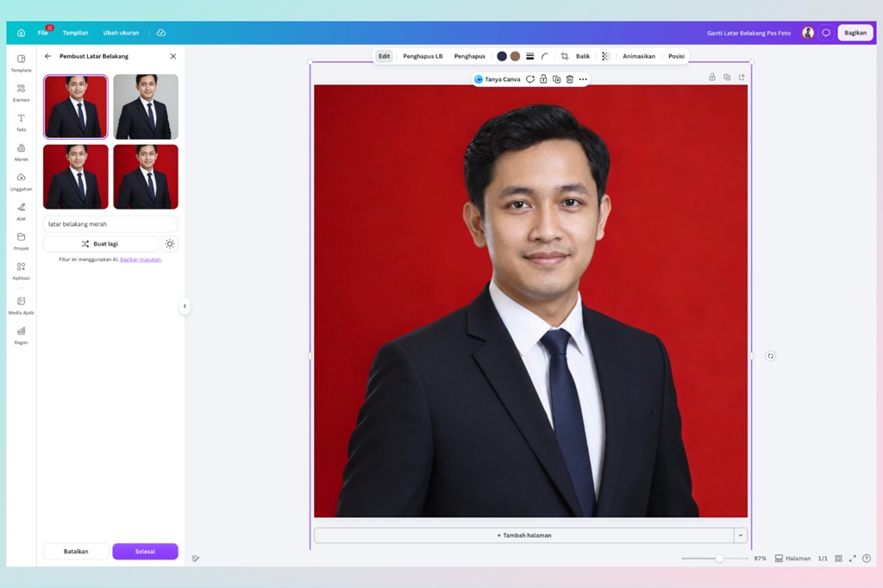The width and height of the screenshot is (883, 588).
Task: Open the Bagikan masukan feedback link
Action: click(141, 260)
